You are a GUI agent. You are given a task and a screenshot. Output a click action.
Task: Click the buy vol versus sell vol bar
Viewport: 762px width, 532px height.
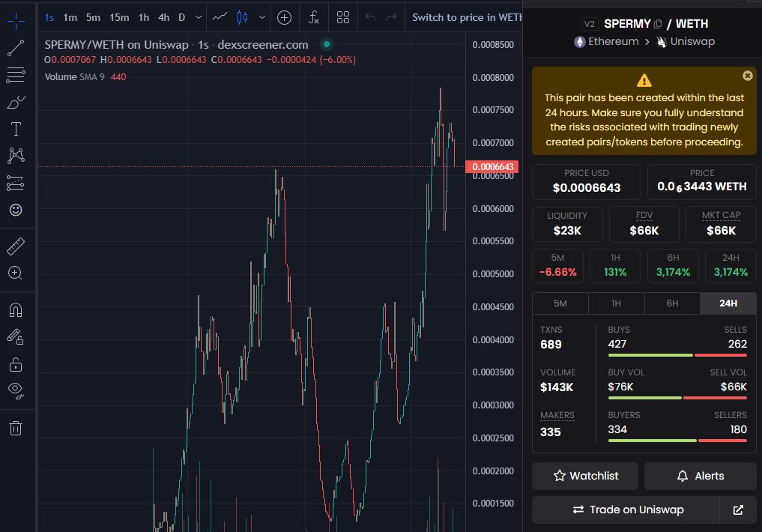point(677,398)
